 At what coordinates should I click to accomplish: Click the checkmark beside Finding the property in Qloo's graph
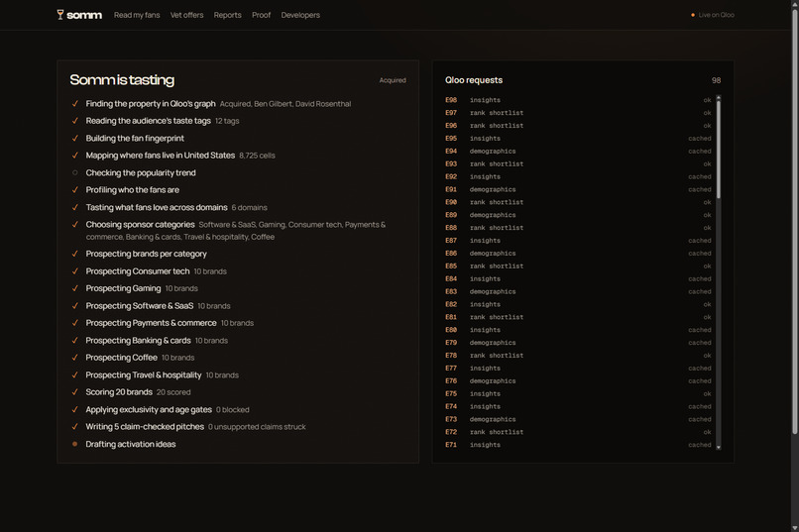pyautogui.click(x=75, y=103)
